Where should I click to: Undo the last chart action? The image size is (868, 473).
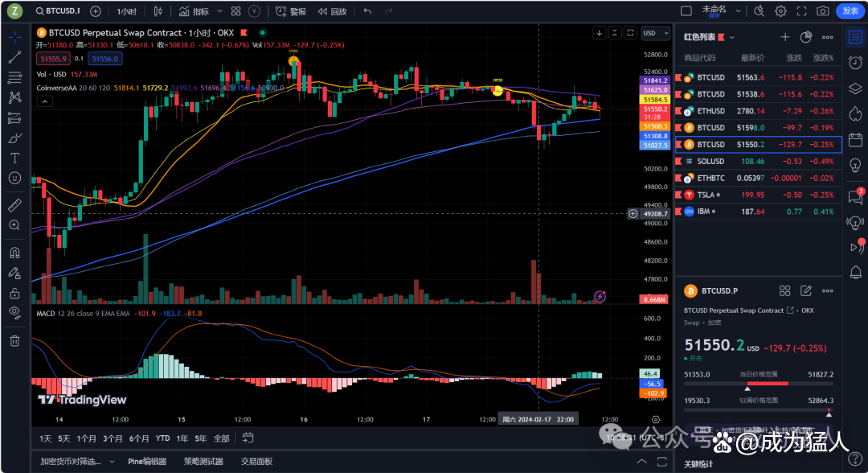point(367,11)
